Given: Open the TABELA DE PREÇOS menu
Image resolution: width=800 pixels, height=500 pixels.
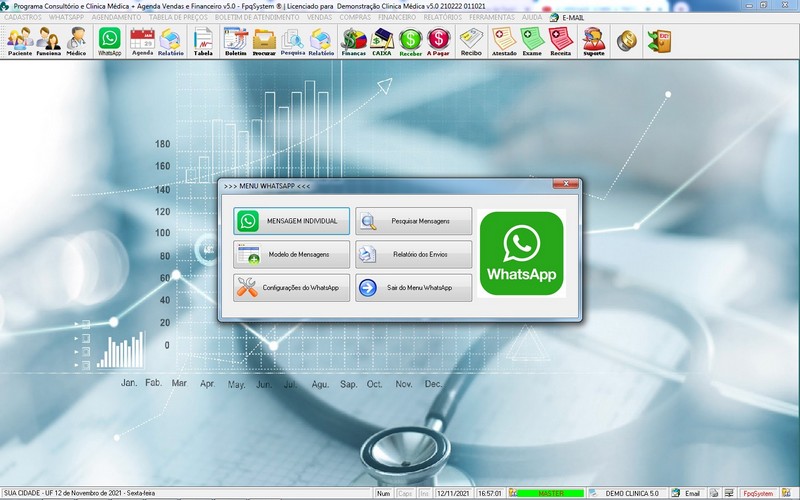Looking at the screenshot, I should coord(178,17).
